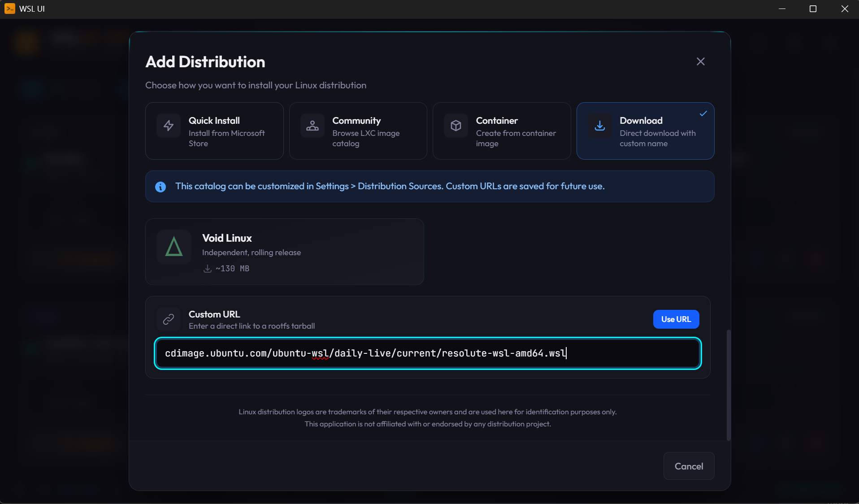Click the WSL UI icon in the title bar

click(x=9, y=9)
